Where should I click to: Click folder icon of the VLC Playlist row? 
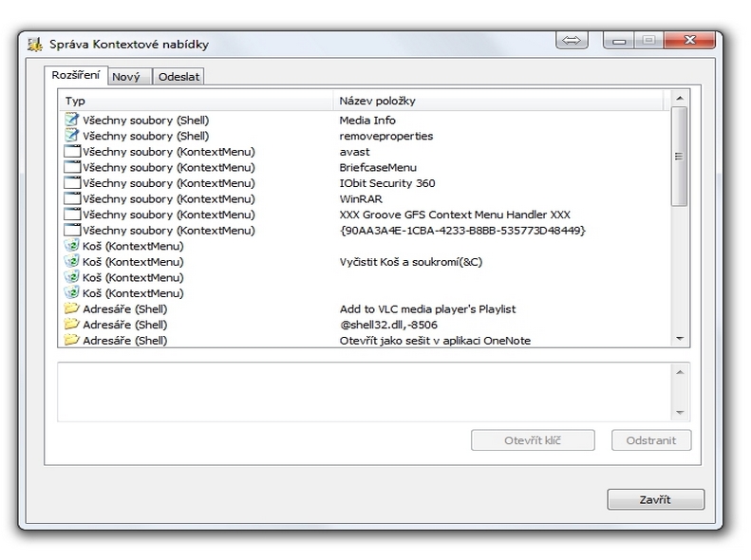pos(72,308)
